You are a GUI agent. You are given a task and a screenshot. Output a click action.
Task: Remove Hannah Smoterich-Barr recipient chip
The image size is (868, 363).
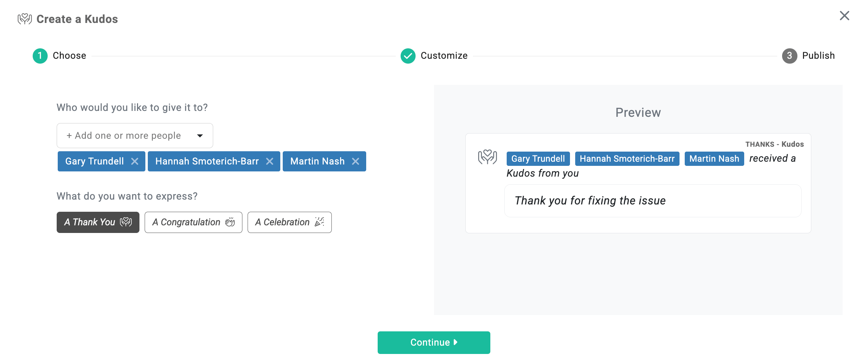[270, 161]
